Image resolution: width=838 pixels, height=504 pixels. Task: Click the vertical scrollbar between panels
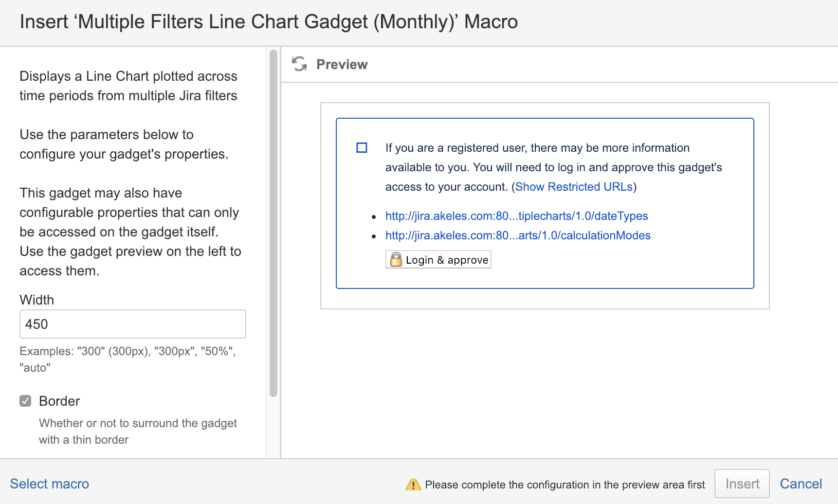pos(272,219)
